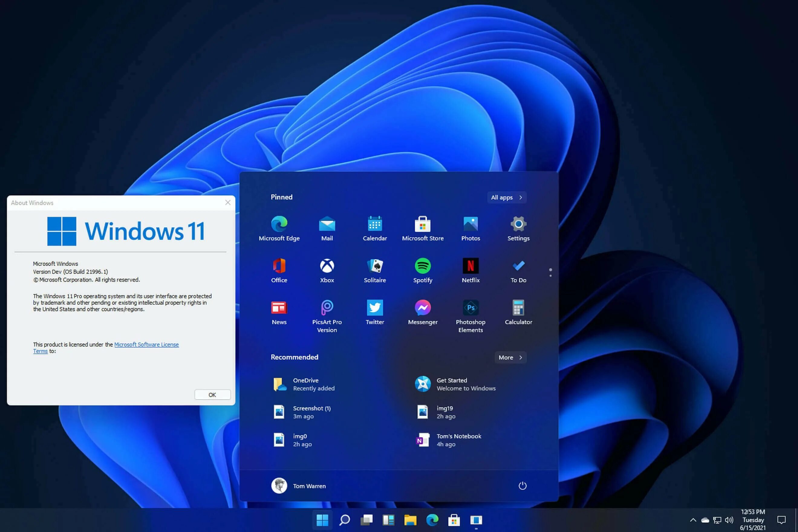Open Tom Warren user profile
798x532 pixels.
tap(298, 486)
